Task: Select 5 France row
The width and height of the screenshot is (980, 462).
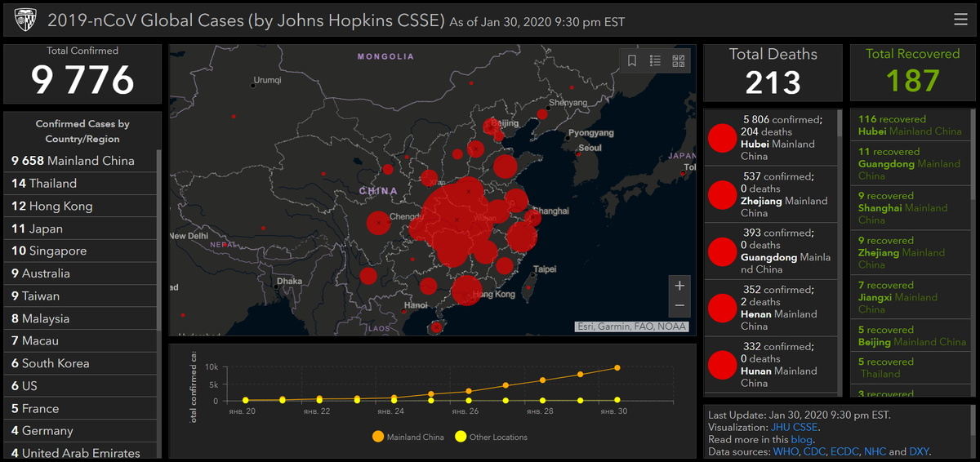Action: [79, 408]
